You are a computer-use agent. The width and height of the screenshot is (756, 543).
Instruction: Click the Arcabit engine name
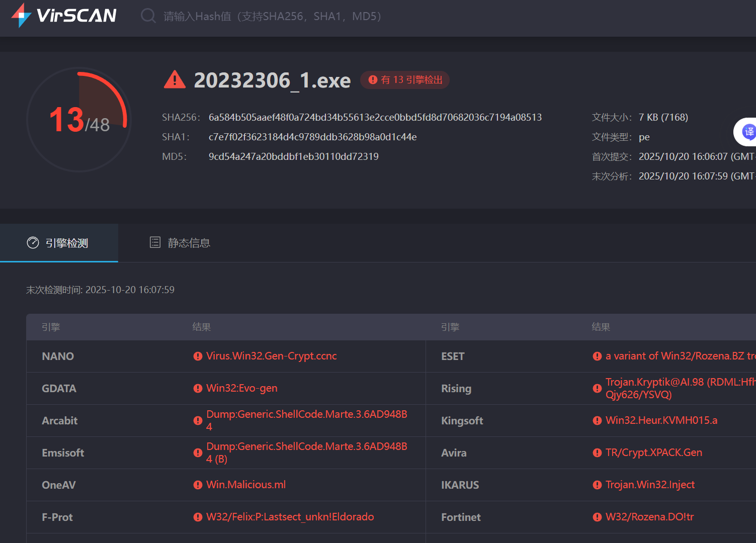(60, 421)
